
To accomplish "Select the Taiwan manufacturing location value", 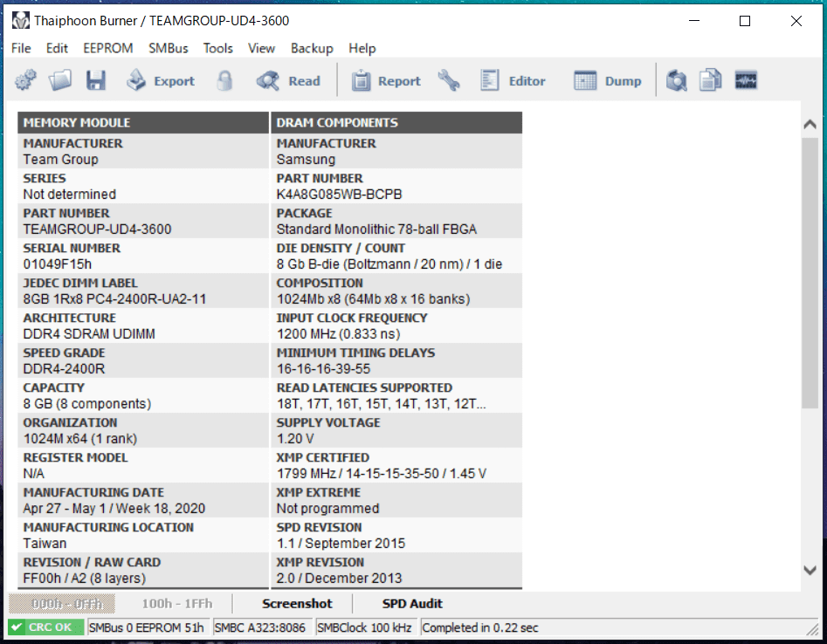I will click(x=45, y=543).
